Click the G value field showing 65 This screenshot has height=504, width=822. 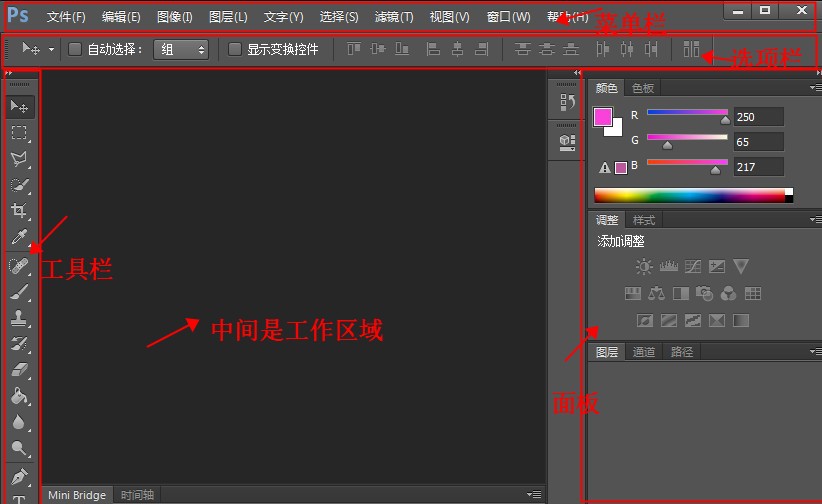(759, 142)
